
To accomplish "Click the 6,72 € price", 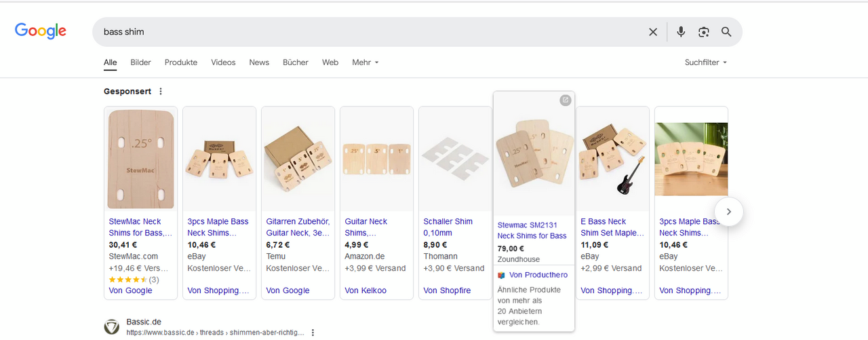I will tap(278, 245).
